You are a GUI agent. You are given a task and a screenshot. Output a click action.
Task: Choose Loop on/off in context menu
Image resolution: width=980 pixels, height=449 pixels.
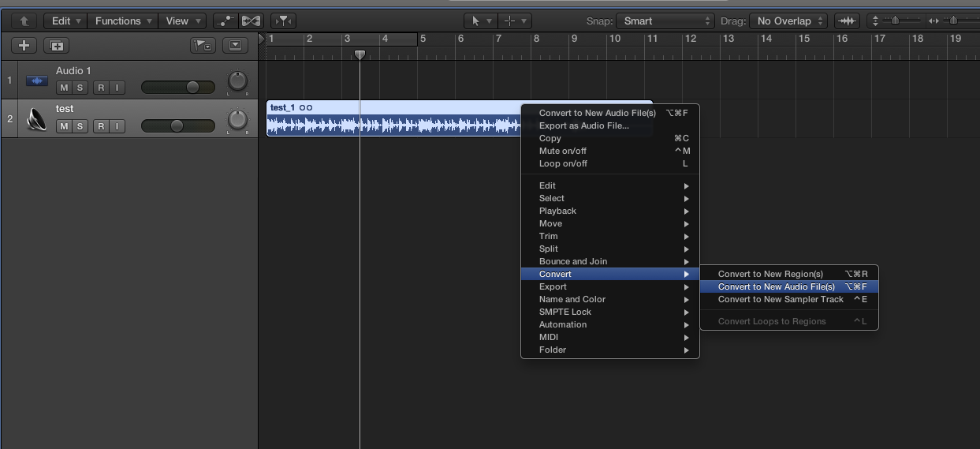point(610,164)
